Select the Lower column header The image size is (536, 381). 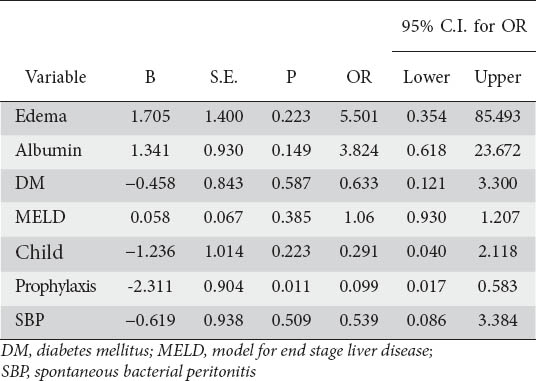point(426,77)
